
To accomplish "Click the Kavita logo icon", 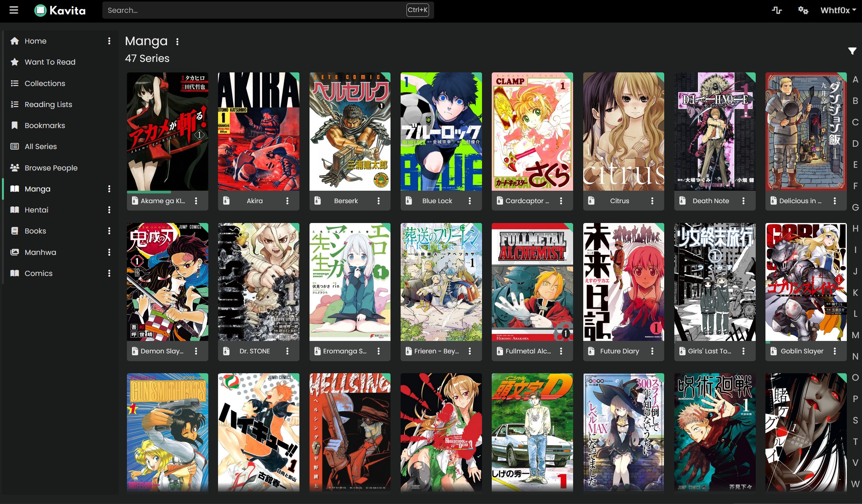I will [40, 10].
